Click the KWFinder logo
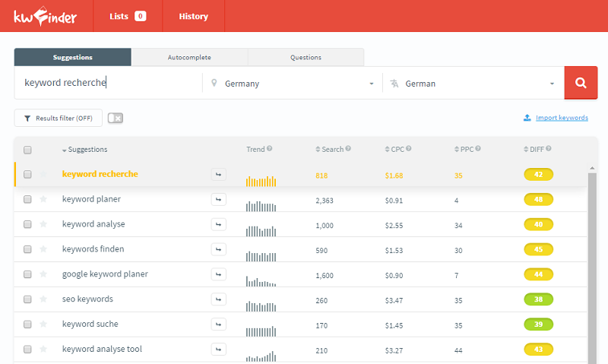Image resolution: width=608 pixels, height=364 pixels. pyautogui.click(x=45, y=16)
